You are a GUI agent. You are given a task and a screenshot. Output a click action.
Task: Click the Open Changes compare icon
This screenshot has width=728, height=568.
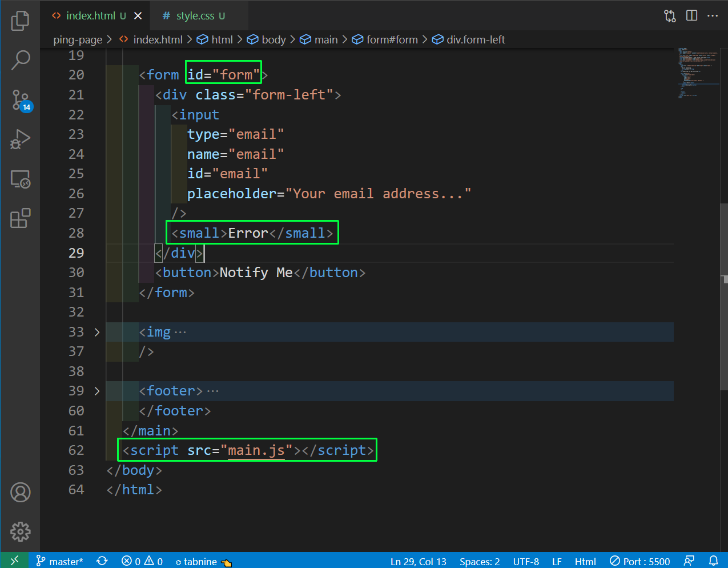tap(670, 16)
